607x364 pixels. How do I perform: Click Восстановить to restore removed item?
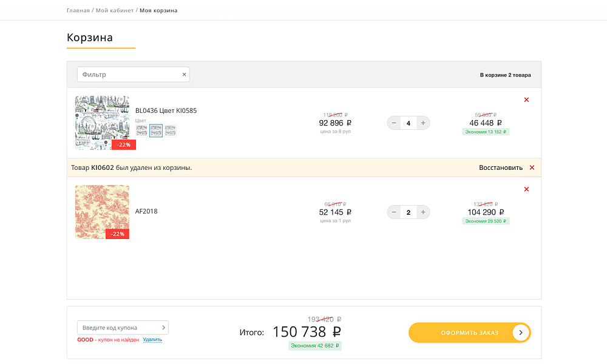[x=500, y=167]
